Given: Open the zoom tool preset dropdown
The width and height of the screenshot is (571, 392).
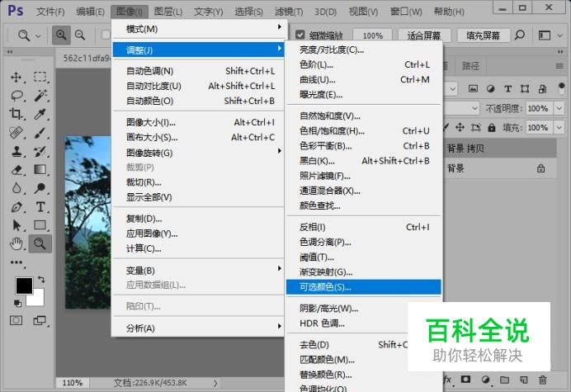Looking at the screenshot, I should (x=38, y=35).
